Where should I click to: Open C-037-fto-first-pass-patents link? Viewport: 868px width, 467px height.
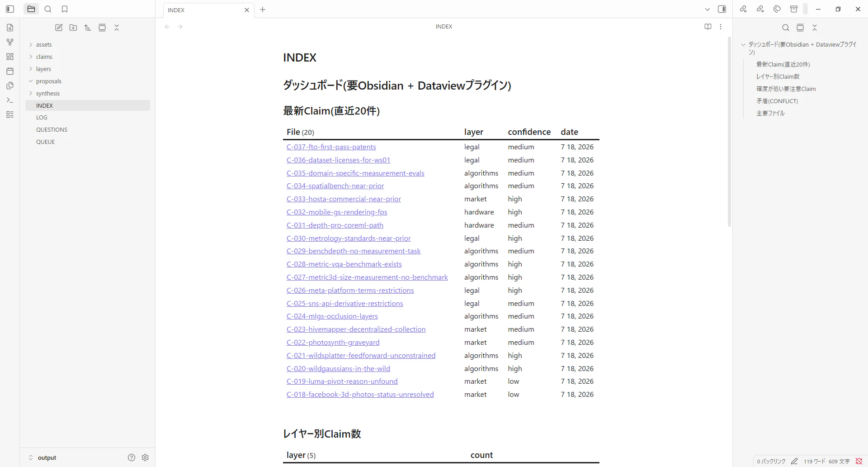pos(331,147)
